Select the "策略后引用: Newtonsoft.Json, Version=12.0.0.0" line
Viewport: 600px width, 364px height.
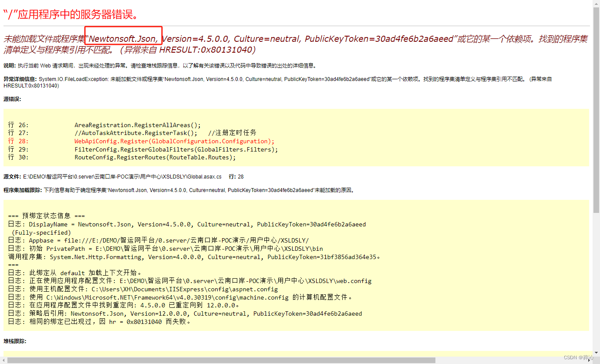tap(185, 313)
